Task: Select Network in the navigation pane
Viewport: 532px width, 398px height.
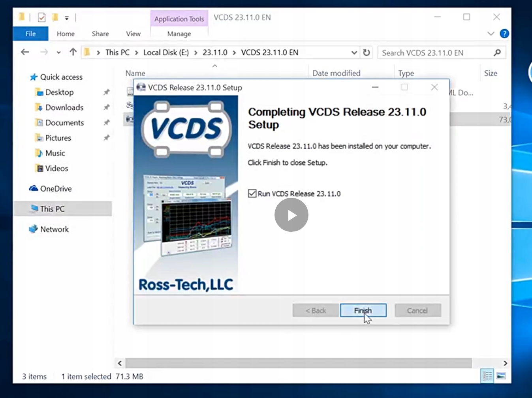Action: coord(54,229)
